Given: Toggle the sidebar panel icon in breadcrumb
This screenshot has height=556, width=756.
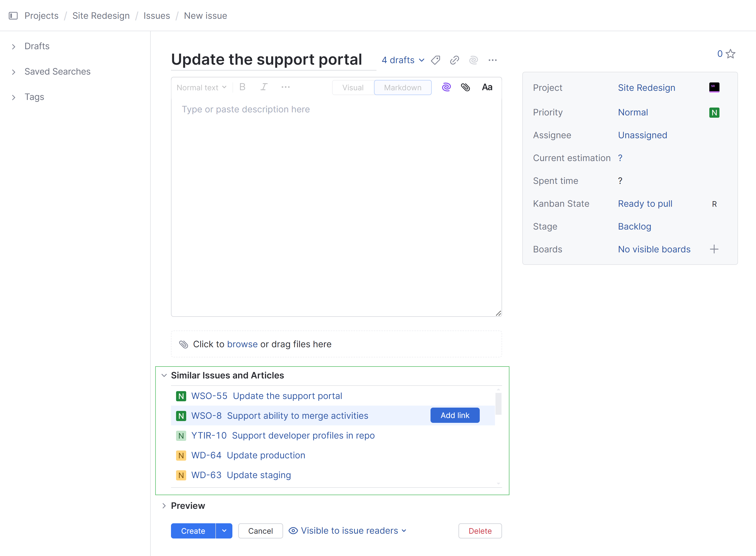Looking at the screenshot, I should 13,16.
